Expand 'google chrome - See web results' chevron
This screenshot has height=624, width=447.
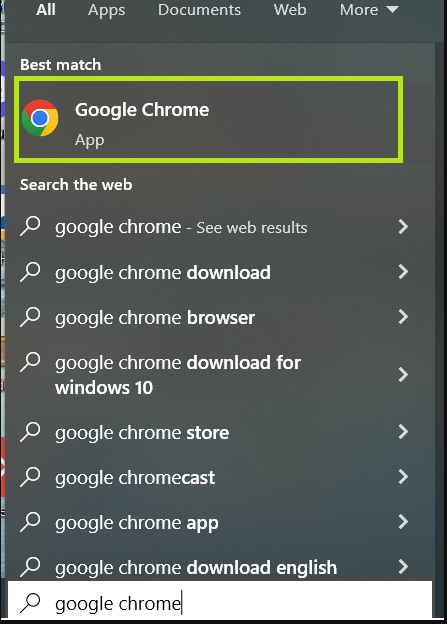pyautogui.click(x=403, y=227)
